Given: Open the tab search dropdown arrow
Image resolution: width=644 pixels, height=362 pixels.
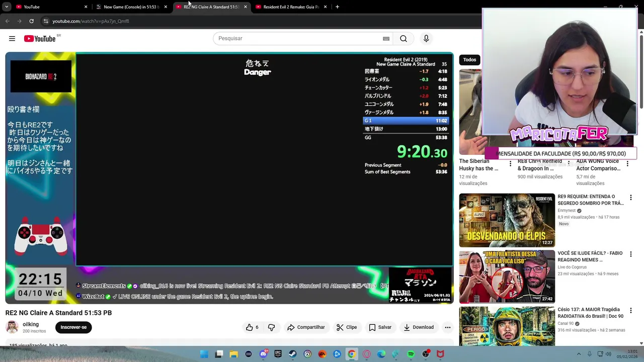Looking at the screenshot, I should tap(7, 7).
